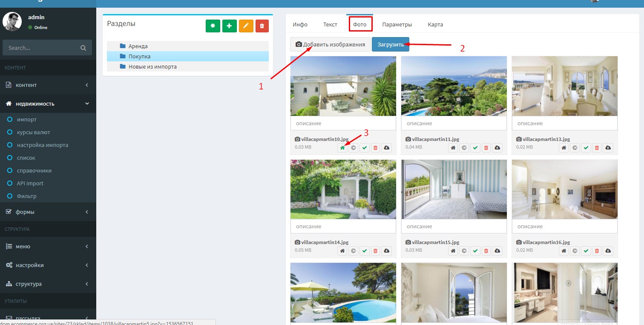Toggle the green checkmark on villacapmartin15.jpg
Screen dimensions: 644x325
tap(475, 251)
